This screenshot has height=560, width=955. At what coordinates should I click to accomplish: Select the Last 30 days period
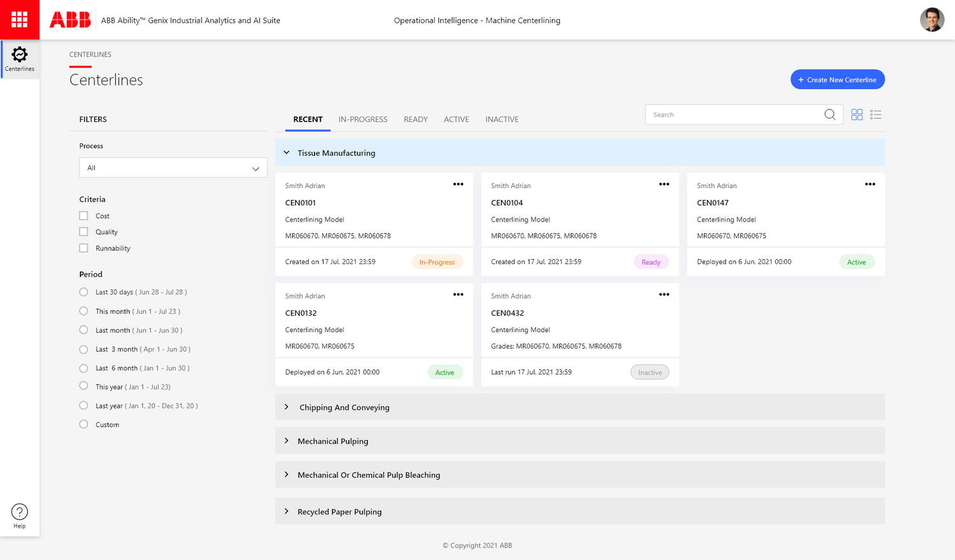coord(83,291)
